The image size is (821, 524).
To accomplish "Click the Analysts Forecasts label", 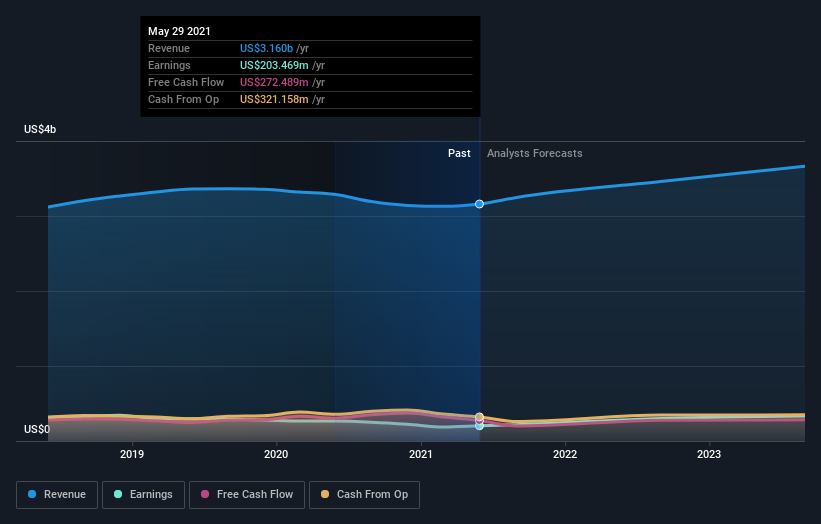I will [x=535, y=153].
